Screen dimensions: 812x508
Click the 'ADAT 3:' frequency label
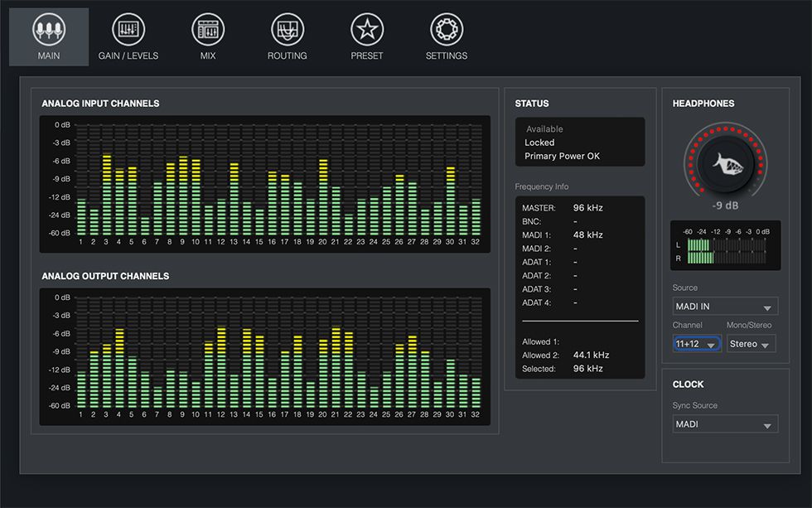point(536,289)
